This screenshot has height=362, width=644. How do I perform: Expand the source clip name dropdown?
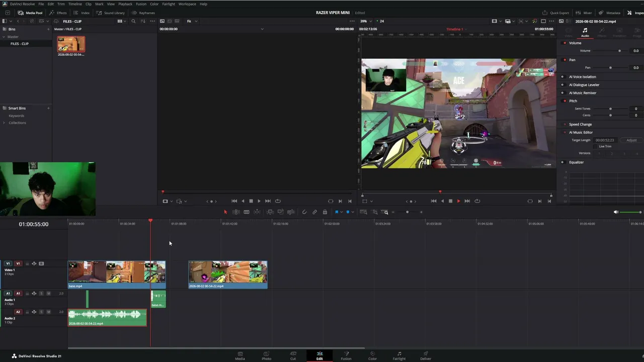tap(262, 29)
